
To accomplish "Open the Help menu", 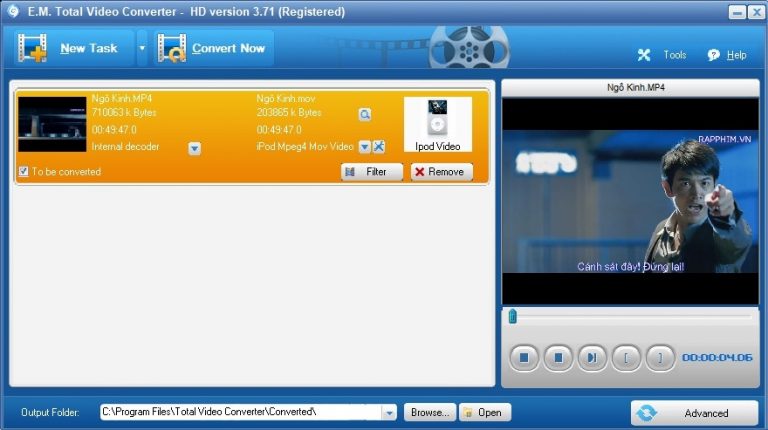I will 727,55.
